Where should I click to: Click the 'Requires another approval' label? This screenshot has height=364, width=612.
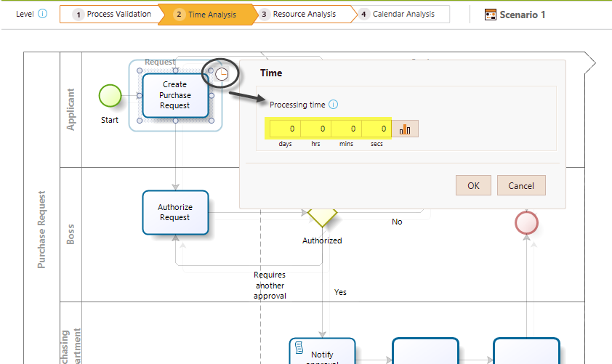270,286
